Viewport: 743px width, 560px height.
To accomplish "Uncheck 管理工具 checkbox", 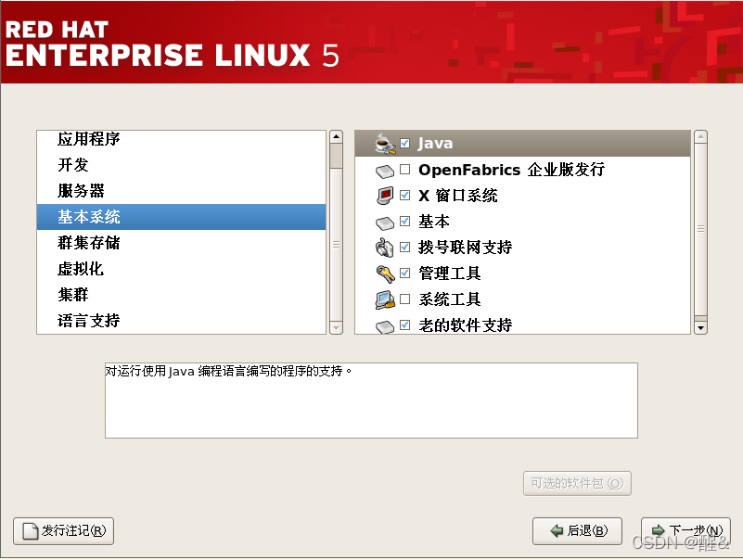I will 404,273.
